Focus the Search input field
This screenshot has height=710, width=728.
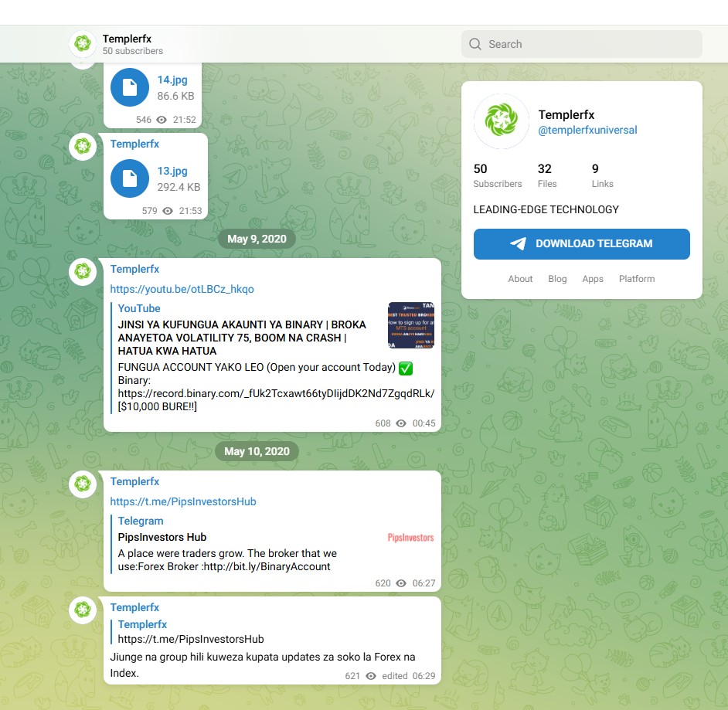click(x=582, y=44)
